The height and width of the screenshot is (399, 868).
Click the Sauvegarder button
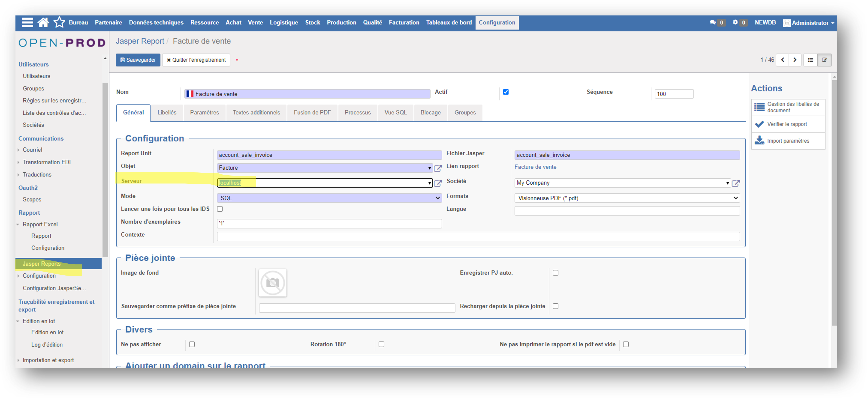coord(138,60)
